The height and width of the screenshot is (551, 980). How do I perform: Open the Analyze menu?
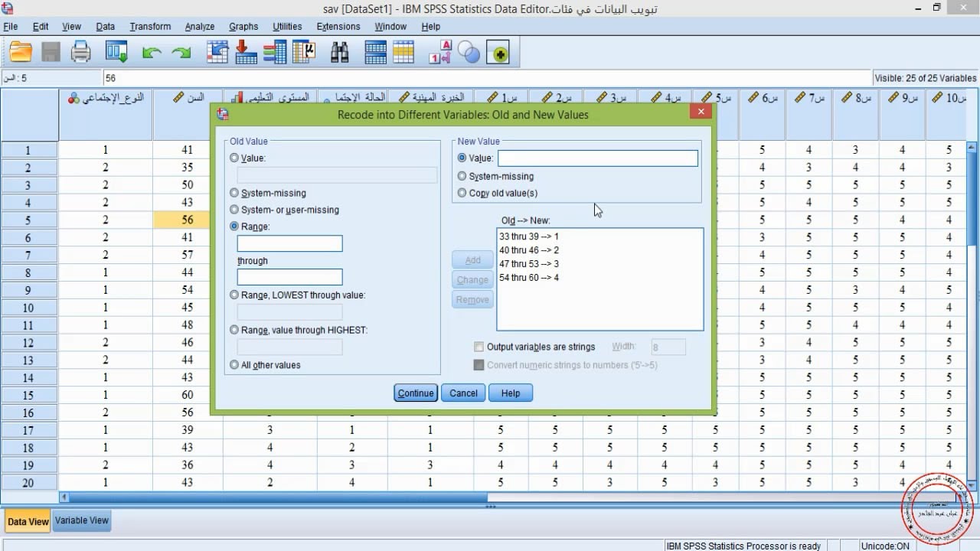point(200,26)
